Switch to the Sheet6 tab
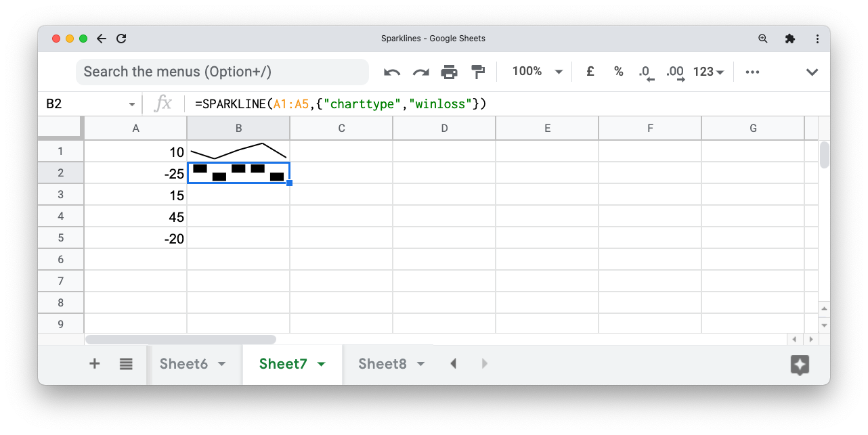The height and width of the screenshot is (435, 868). pyautogui.click(x=184, y=363)
